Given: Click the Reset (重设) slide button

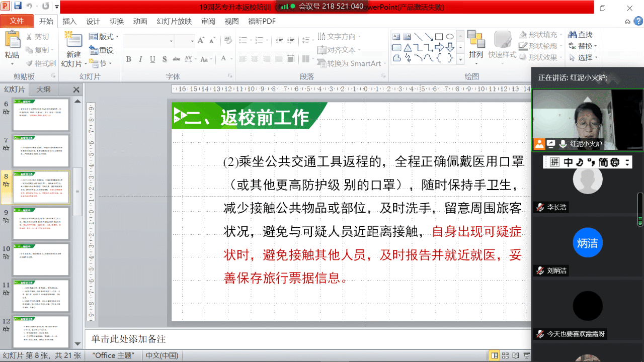Looking at the screenshot, I should tap(101, 50).
